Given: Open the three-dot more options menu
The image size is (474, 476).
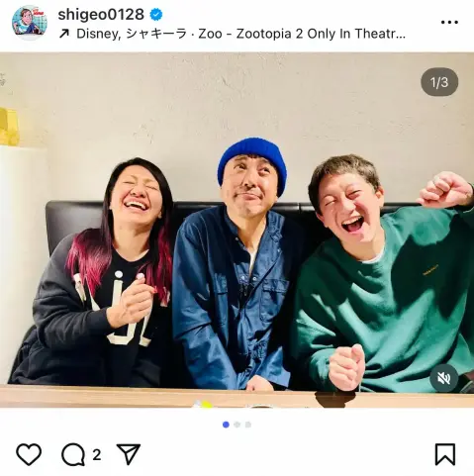Looking at the screenshot, I should pos(449,22).
